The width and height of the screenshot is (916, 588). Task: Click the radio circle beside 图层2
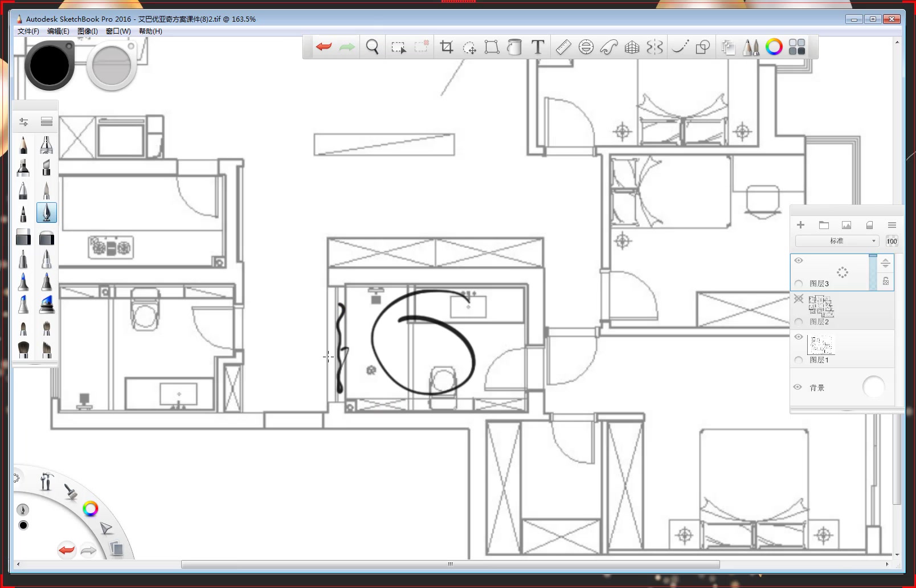tap(799, 322)
